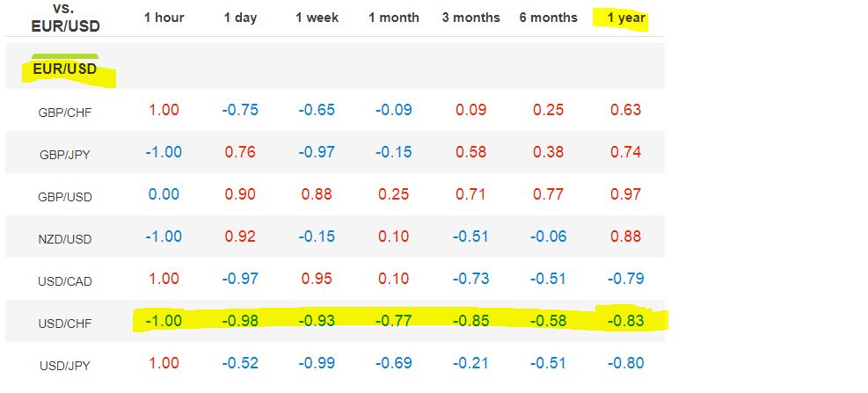The image size is (868, 393).
Task: Click the USD/CAD pair label
Action: (x=64, y=281)
